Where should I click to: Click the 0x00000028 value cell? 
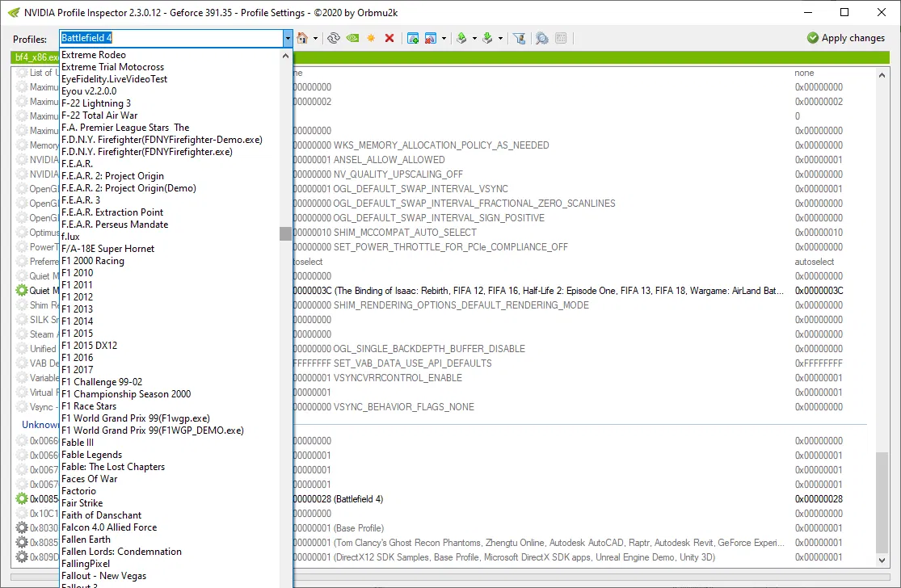tap(819, 499)
